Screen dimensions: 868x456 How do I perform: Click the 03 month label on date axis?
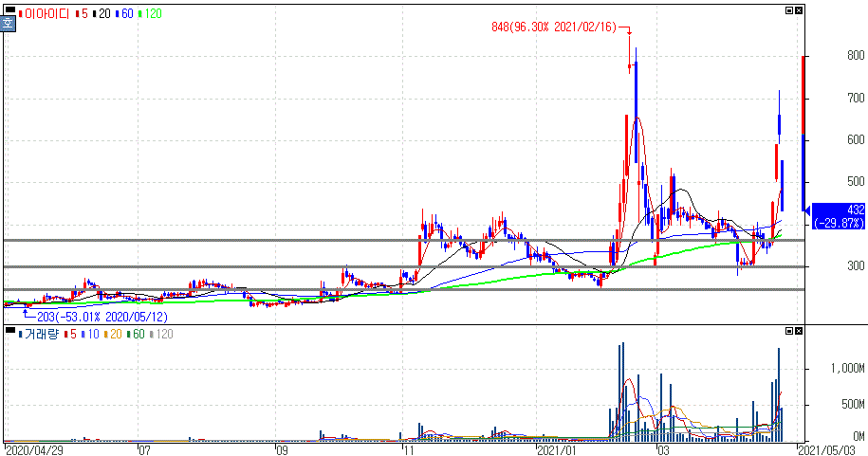coord(663,450)
